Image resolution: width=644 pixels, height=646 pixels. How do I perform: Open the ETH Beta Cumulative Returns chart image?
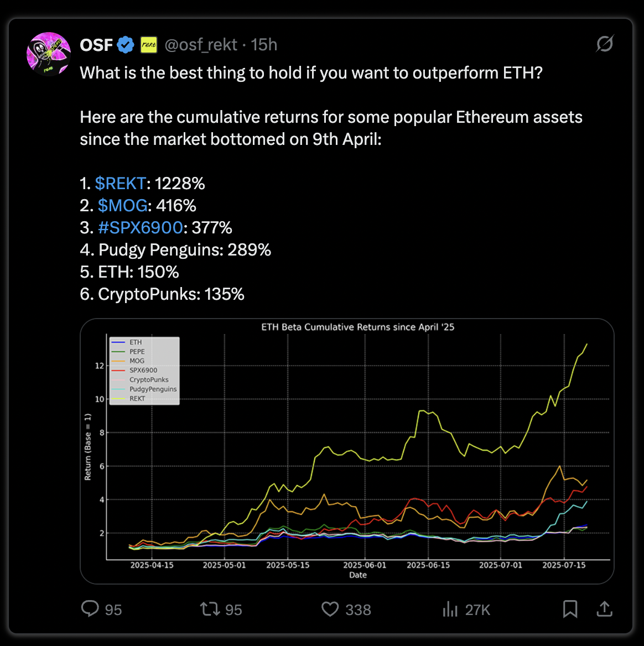[347, 451]
